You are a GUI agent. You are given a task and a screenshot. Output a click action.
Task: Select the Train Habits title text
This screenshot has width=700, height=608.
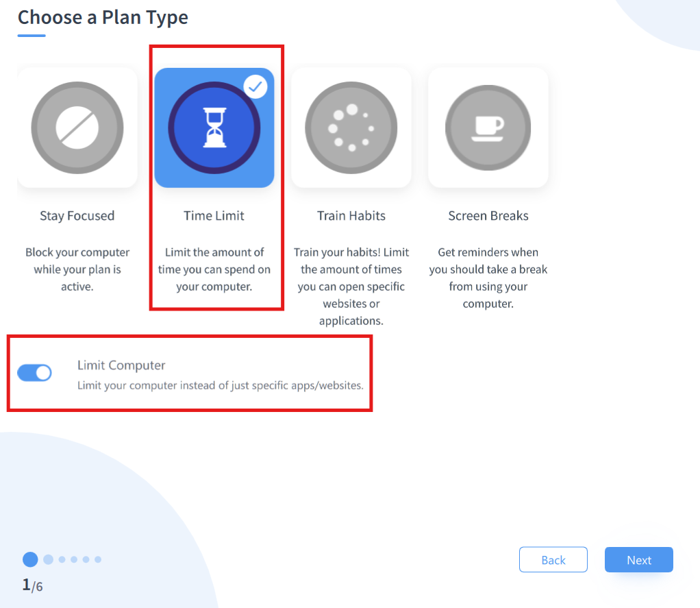point(351,216)
